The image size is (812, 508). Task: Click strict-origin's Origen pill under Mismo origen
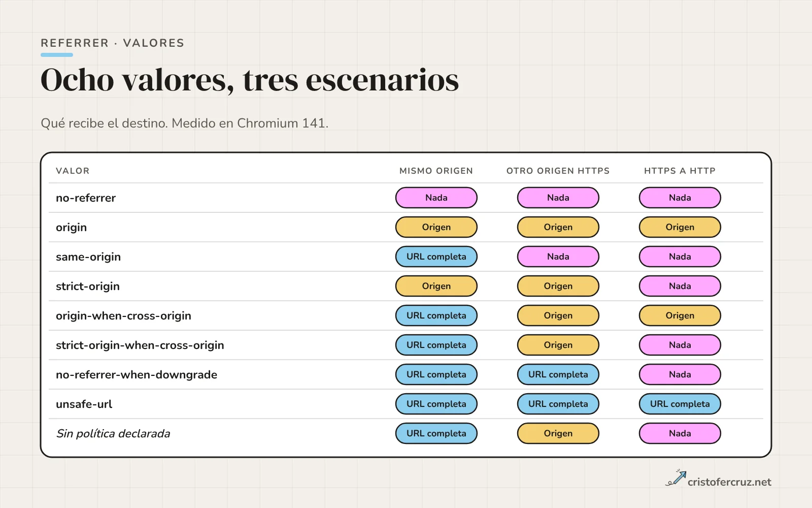[x=436, y=286]
